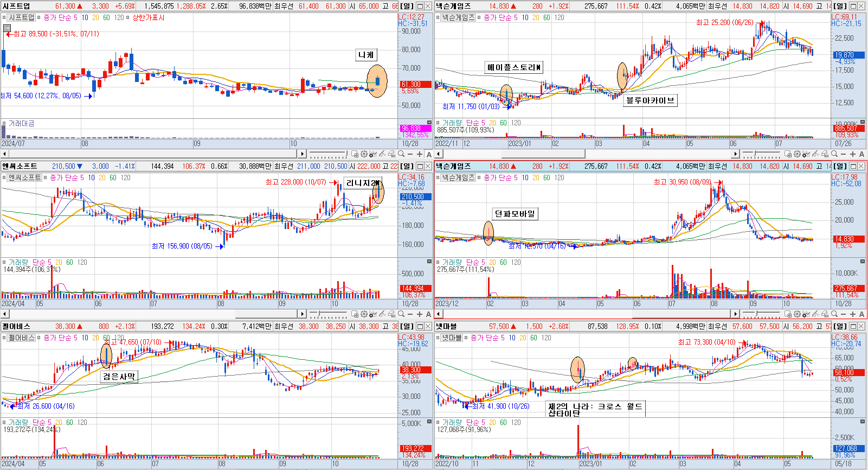Click magnifier in 블루아카이브 넥슨게임즈 chart toolbar
The width and height of the screenshot is (868, 470).
[834, 154]
